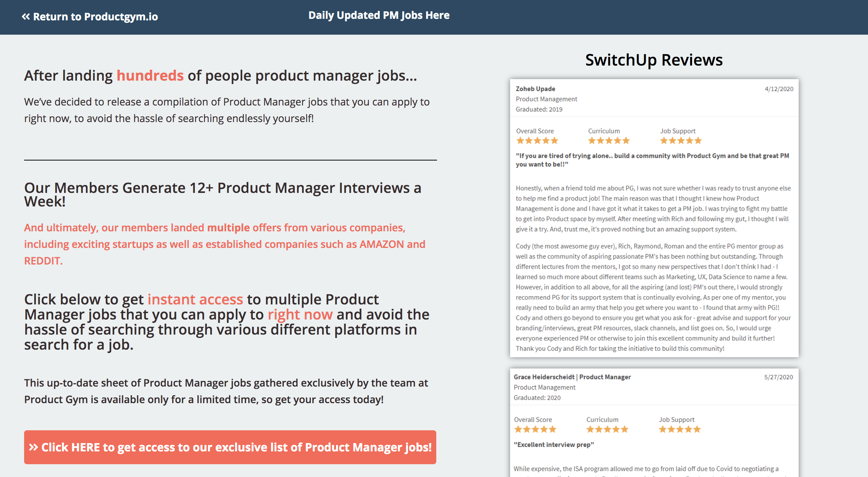Click the double arrow icon on red button
This screenshot has height=477, width=868.
(34, 447)
